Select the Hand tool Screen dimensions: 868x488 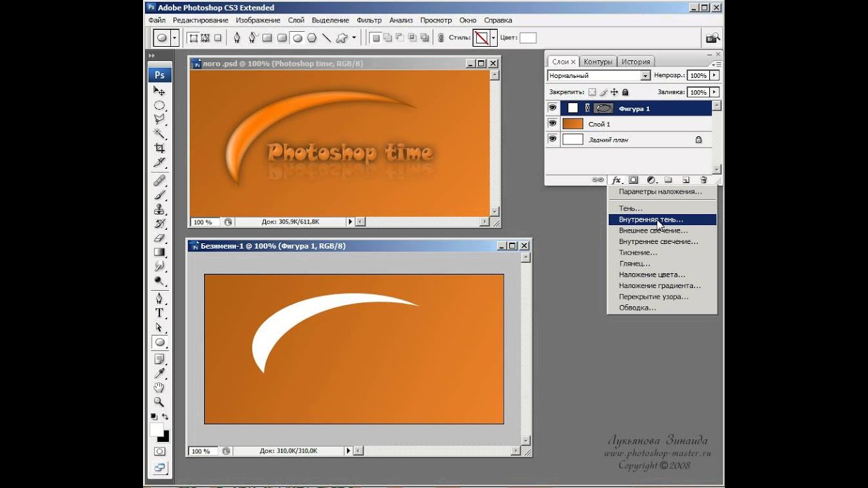[159, 388]
